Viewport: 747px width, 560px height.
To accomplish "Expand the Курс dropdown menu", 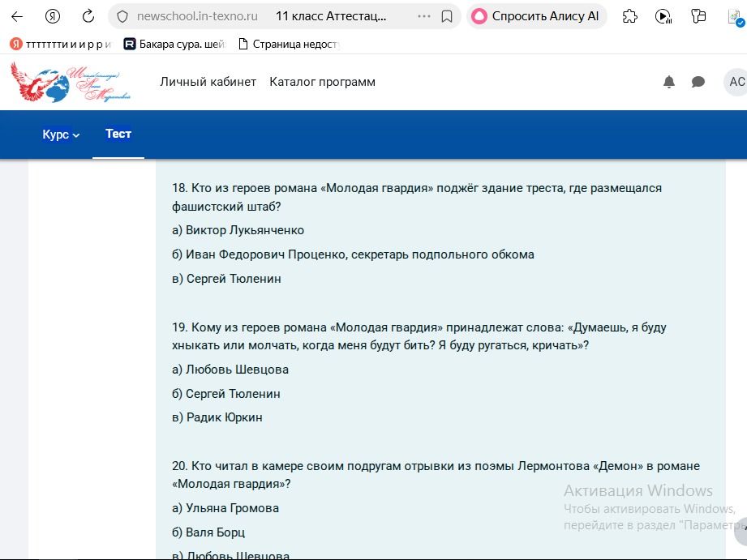I will [61, 135].
